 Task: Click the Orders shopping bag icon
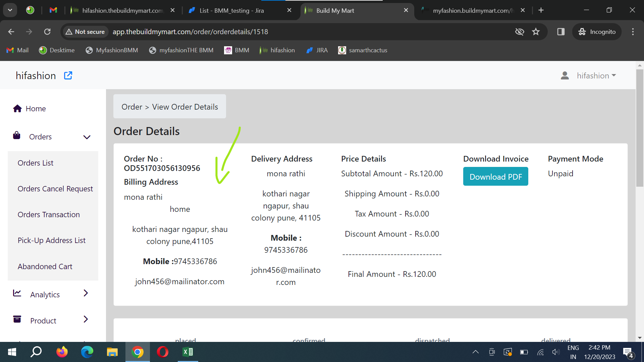(x=16, y=135)
